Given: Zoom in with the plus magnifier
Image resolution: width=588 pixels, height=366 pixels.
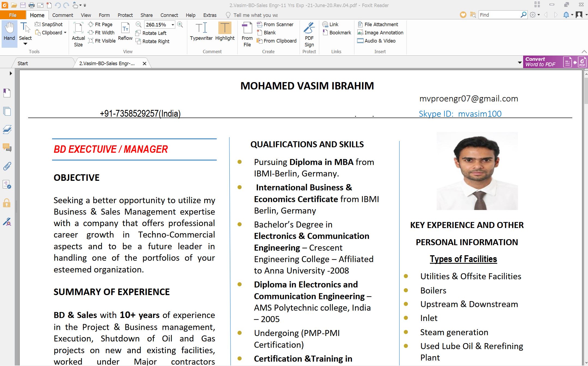Looking at the screenshot, I should coord(180,25).
